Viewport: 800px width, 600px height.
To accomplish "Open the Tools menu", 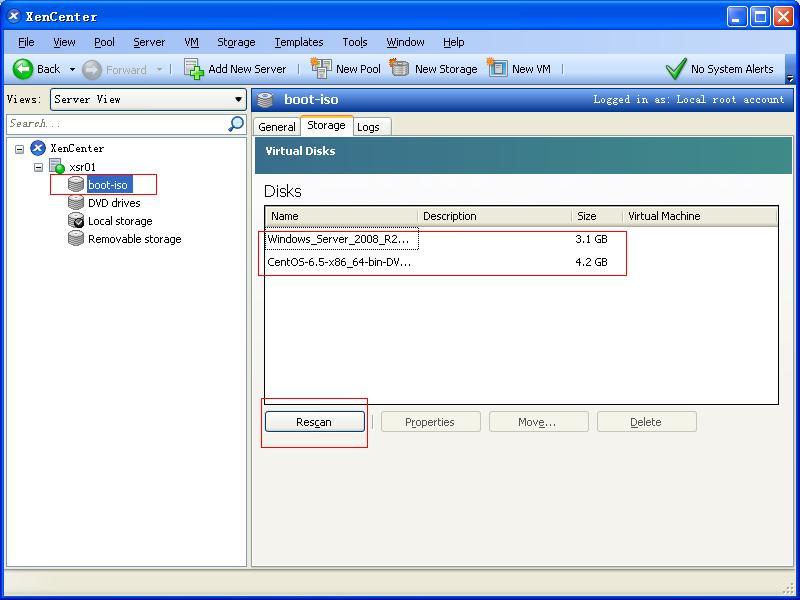I will pyautogui.click(x=355, y=42).
